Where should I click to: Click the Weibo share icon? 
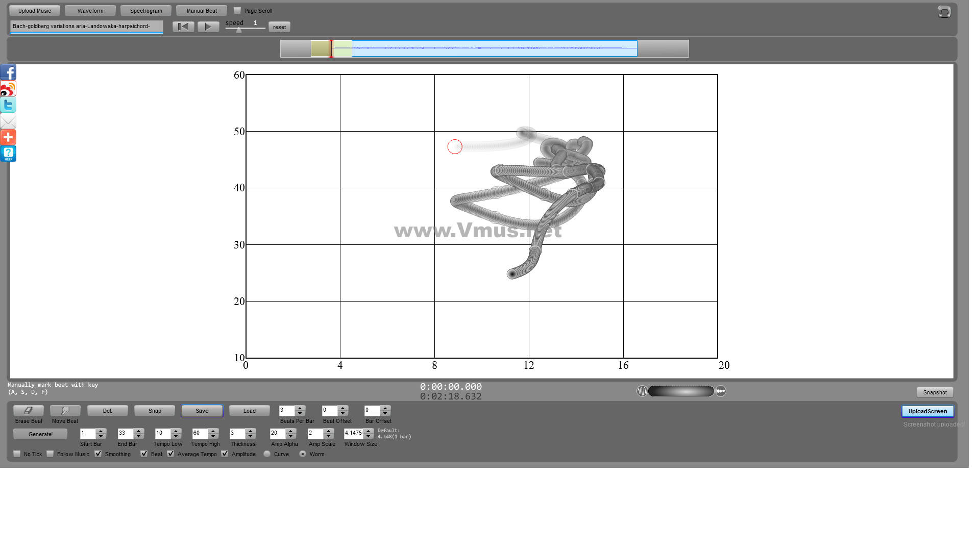[8, 89]
